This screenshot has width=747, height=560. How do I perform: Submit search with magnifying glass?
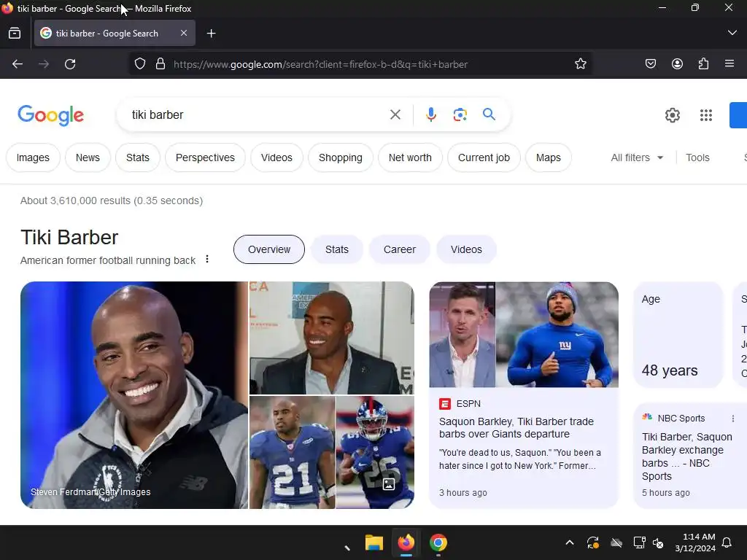pos(489,114)
